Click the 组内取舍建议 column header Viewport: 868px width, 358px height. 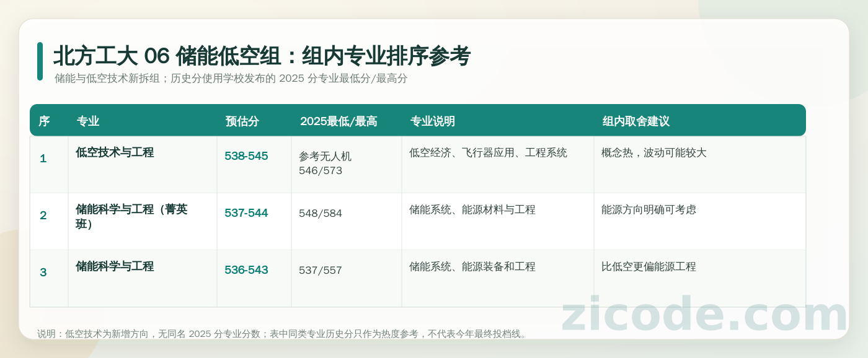pos(636,121)
